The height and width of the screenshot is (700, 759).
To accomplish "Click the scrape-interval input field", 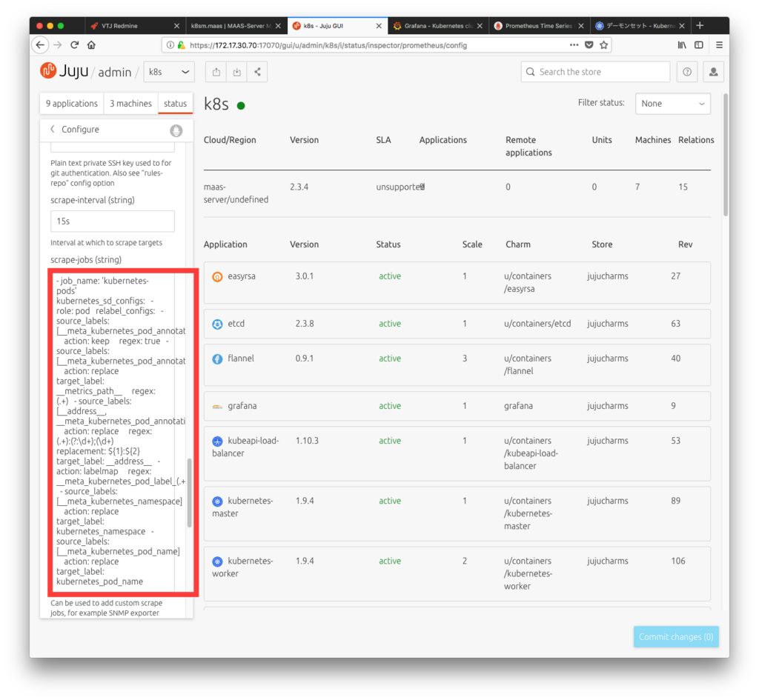I will (113, 221).
